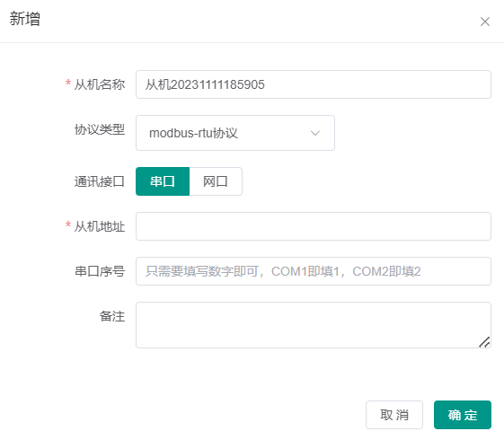The width and height of the screenshot is (504, 440).
Task: Click the resize grip of the 备注 textarea
Action: tap(484, 342)
